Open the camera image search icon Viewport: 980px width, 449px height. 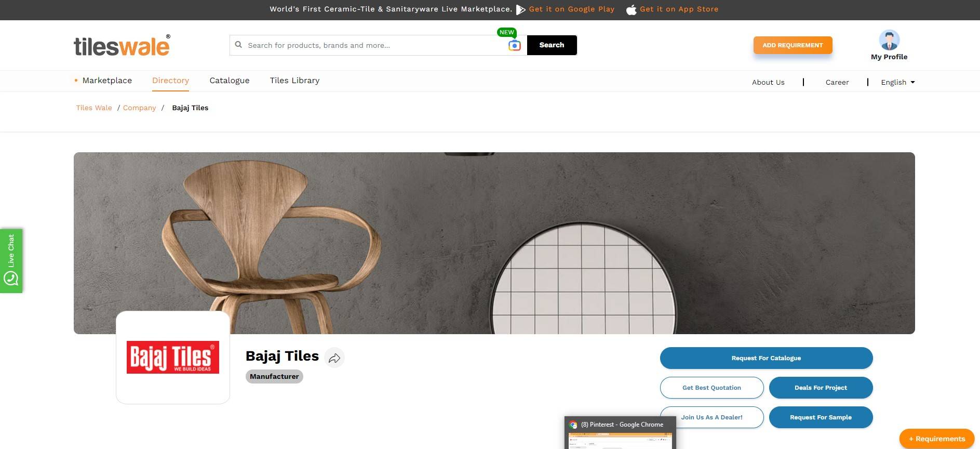click(x=514, y=46)
